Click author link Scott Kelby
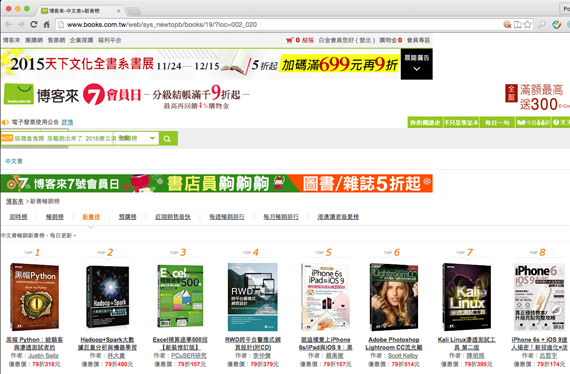This screenshot has height=374, width=570. pos(403,355)
